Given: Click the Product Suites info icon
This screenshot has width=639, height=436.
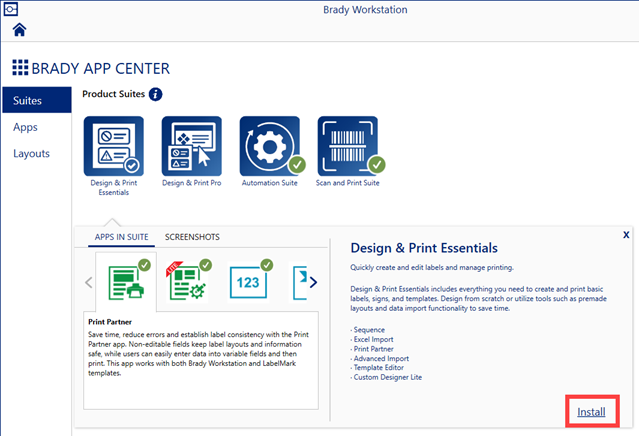Looking at the screenshot, I should pyautogui.click(x=156, y=95).
